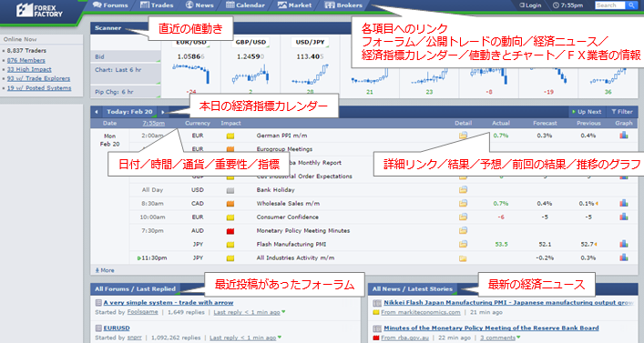
Task: Click the 7:55pm time column header
Action: (x=154, y=123)
